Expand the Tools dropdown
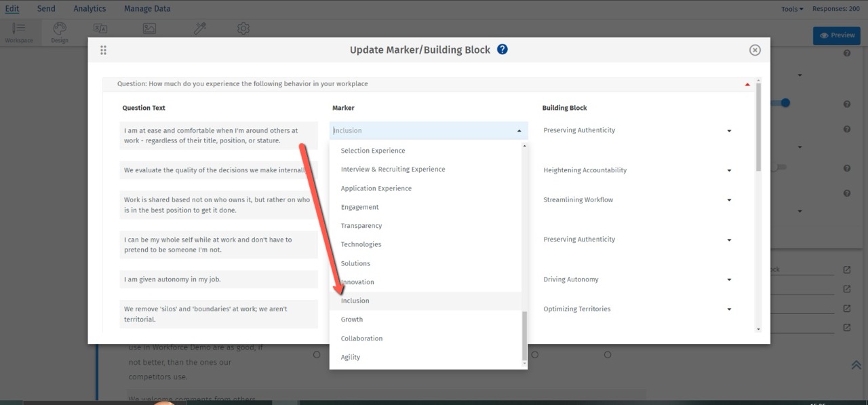Viewport: 868px width, 405px height. point(792,9)
